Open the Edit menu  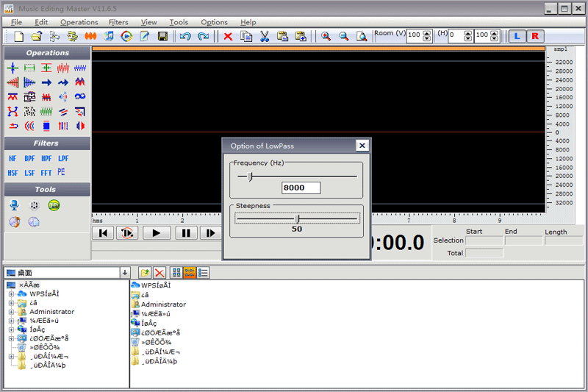click(x=41, y=22)
